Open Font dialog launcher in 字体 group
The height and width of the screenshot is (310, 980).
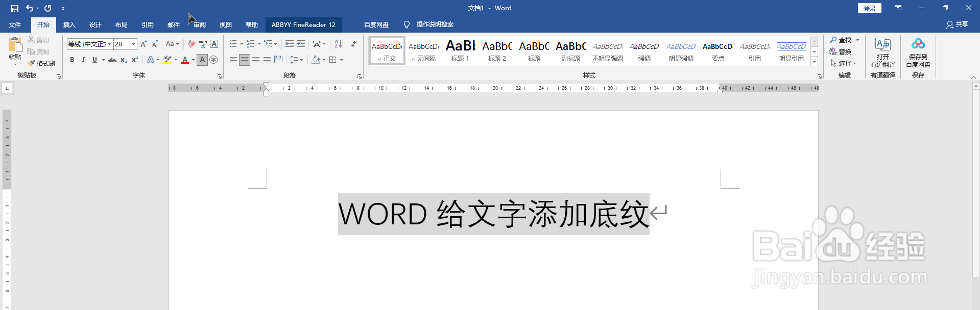220,76
